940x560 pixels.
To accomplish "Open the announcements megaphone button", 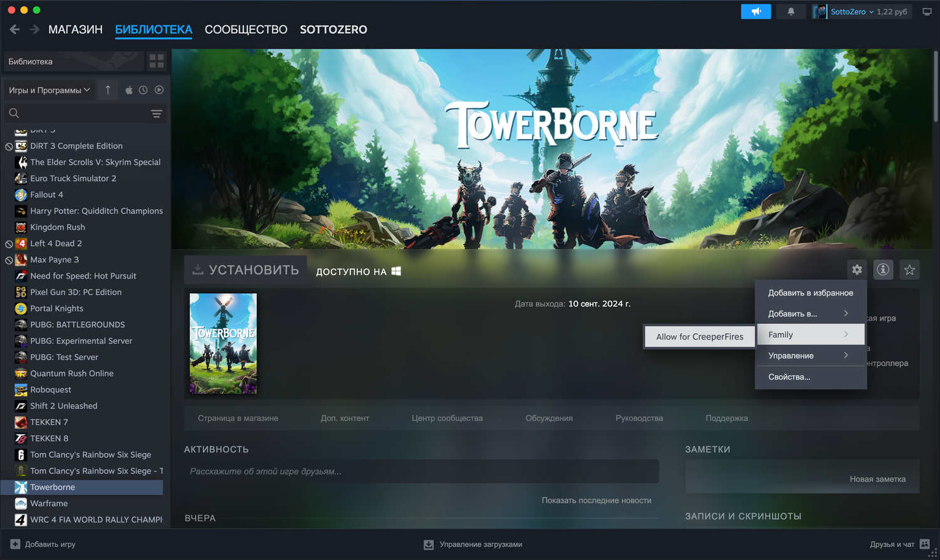I will click(x=756, y=11).
